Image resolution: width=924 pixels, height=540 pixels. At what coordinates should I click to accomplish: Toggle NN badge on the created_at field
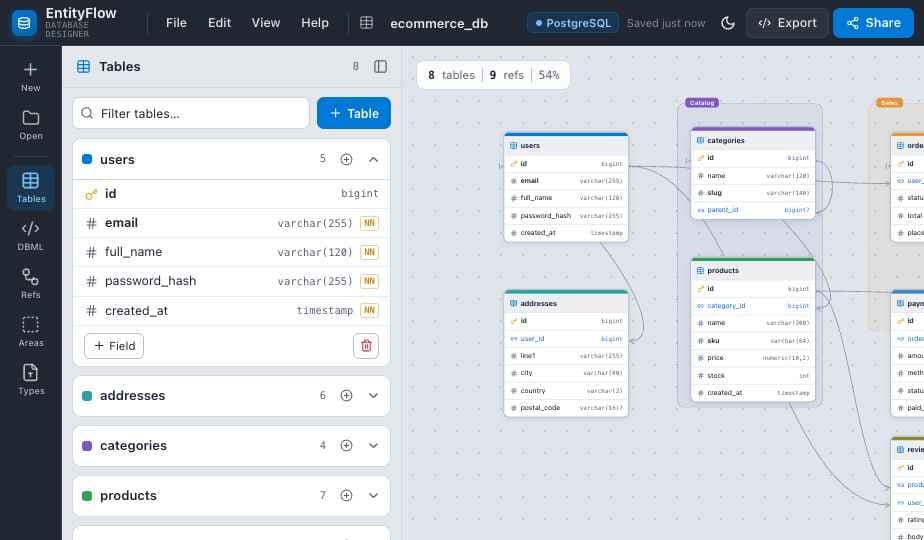click(x=369, y=310)
